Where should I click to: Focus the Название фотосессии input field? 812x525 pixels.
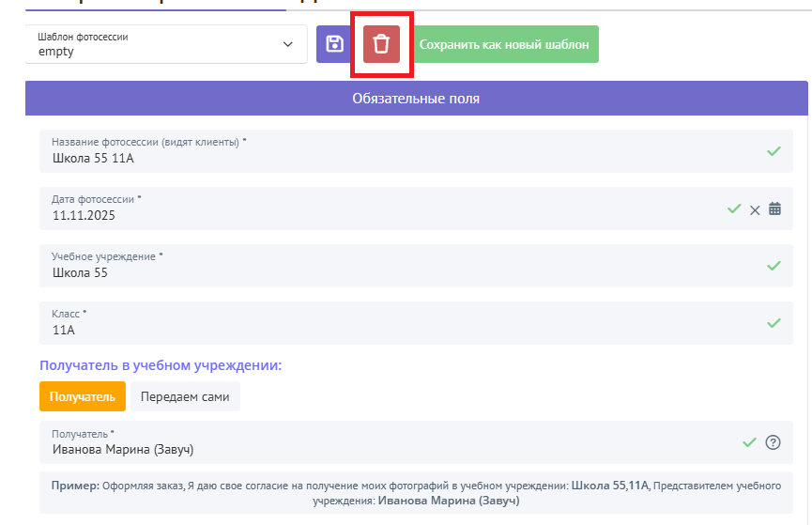coord(375,158)
